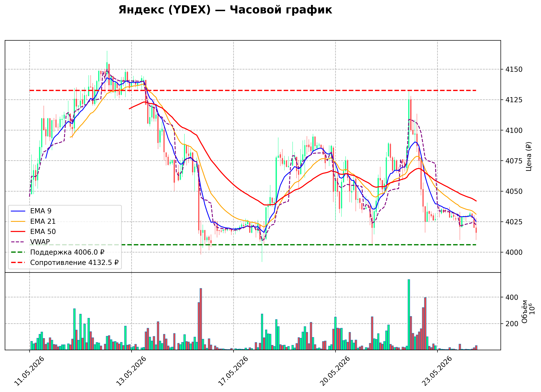Click the 'Объём' volume axis title
541x392 pixels.
point(525,311)
